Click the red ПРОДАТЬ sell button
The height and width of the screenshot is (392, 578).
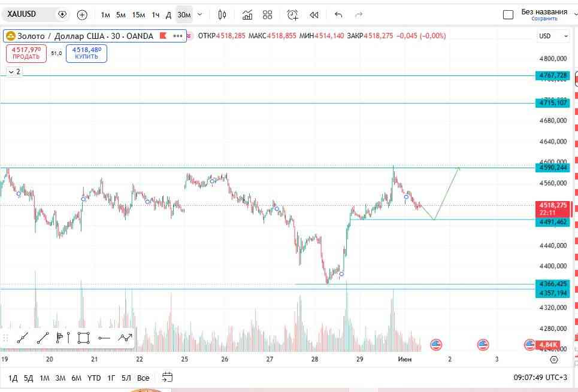26,53
